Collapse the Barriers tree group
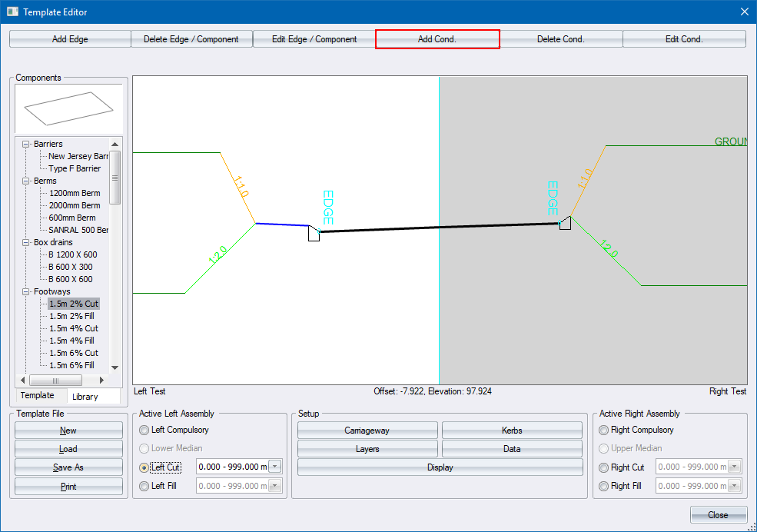This screenshot has width=757, height=532. click(27, 144)
